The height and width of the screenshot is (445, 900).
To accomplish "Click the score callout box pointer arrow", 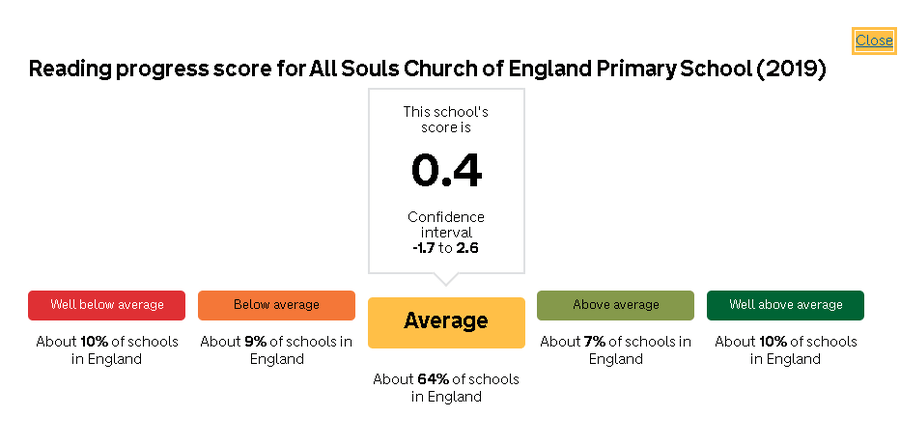I will tap(446, 279).
